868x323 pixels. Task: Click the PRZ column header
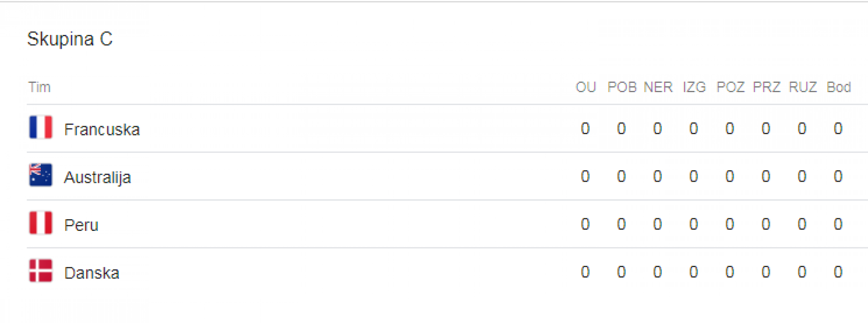tap(767, 87)
